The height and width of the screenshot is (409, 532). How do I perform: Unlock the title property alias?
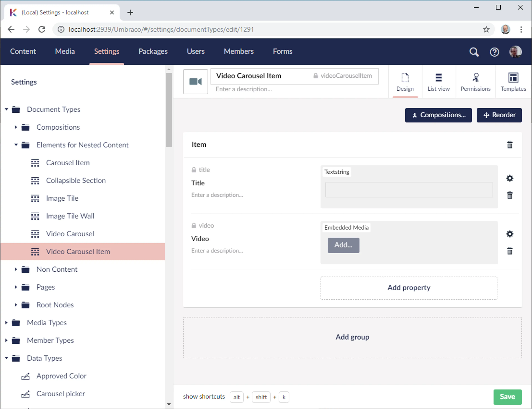(x=194, y=170)
